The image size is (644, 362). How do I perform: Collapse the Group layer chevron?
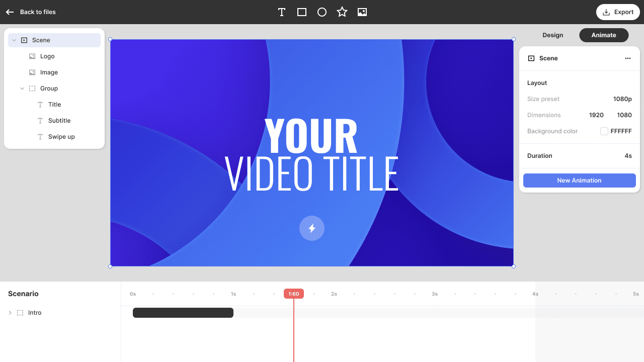[22, 88]
